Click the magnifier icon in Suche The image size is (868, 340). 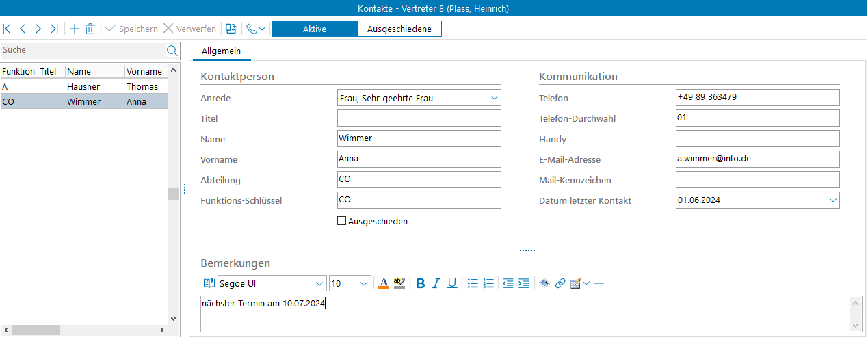172,50
